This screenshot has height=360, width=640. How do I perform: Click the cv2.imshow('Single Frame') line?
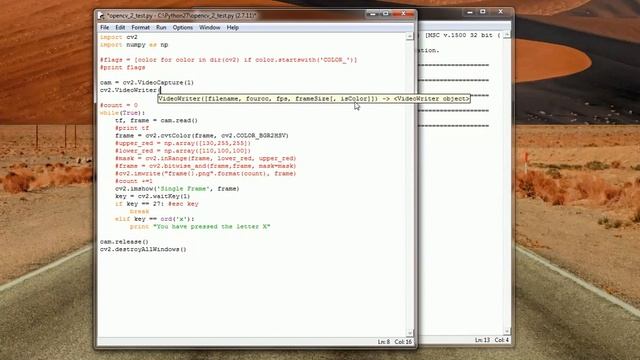coord(177,189)
